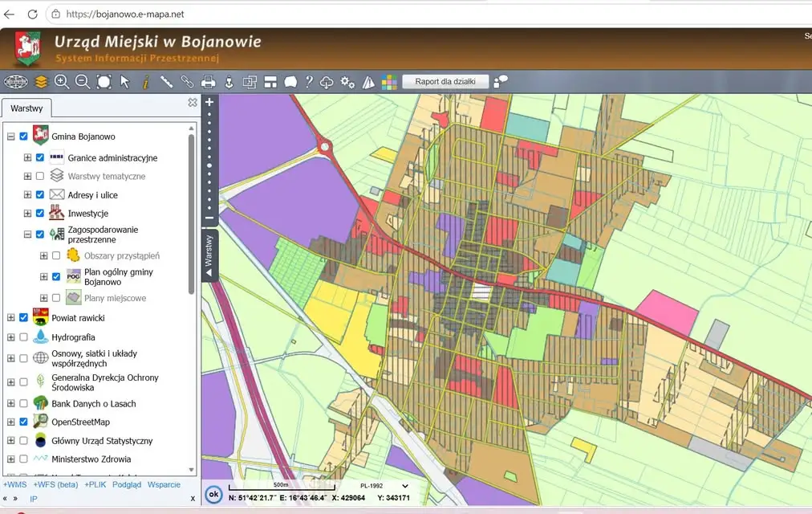Open the colored grid tiles icon
Screen dimensions: 812x514
[x=389, y=82]
